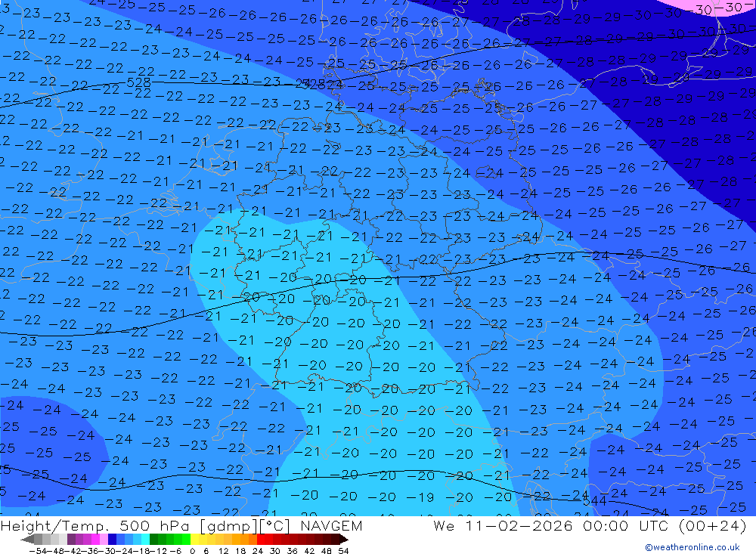The height and width of the screenshot is (554, 756).
Task: Click the legend scale value '-54'
Action: pyautogui.click(x=38, y=551)
